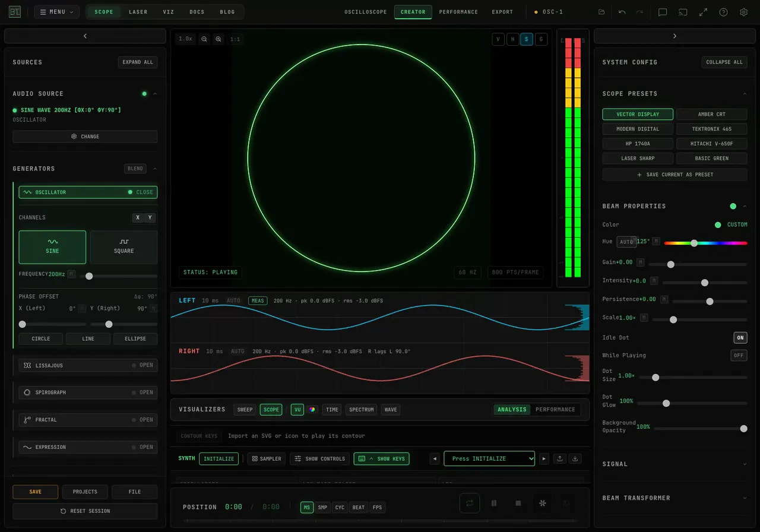Toggle Idle Dot ON switch
This screenshot has width=760, height=532.
click(x=740, y=338)
